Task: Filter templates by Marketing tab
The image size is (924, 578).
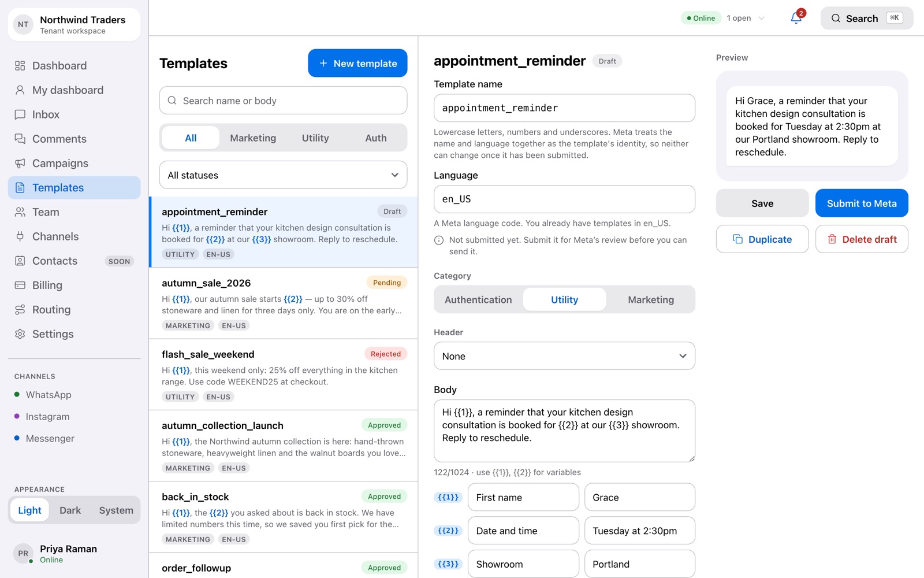Action: pos(253,138)
